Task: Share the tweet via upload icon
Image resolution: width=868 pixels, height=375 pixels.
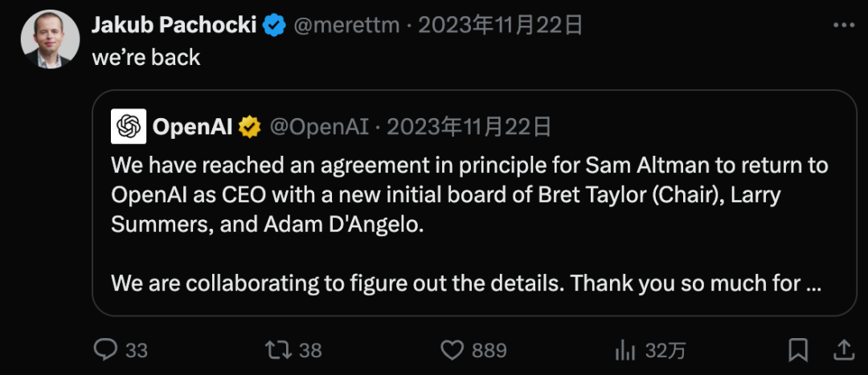Action: tap(844, 350)
